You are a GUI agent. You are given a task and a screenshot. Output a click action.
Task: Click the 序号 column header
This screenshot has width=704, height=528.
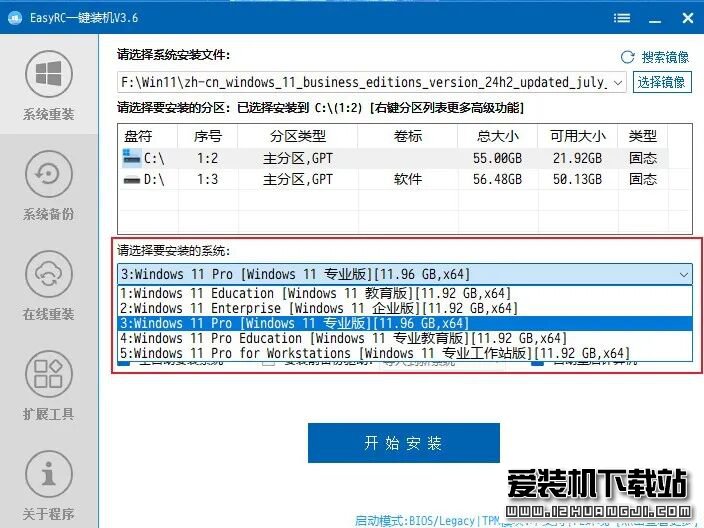click(x=207, y=136)
